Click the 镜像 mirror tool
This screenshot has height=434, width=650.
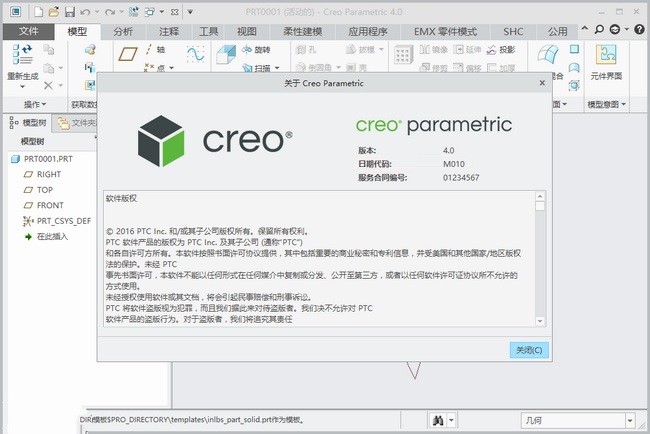coord(434,50)
